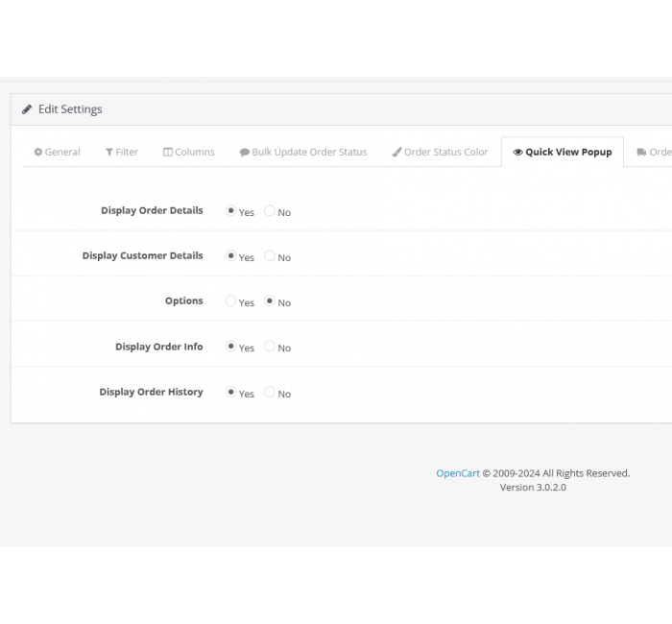Set Display Customer Details to No

coord(270,256)
